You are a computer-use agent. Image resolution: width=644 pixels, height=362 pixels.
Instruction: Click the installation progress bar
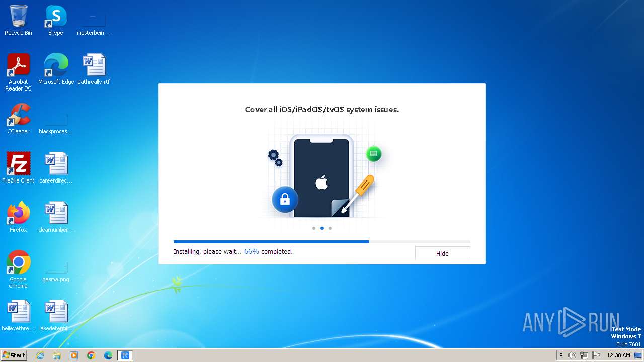click(322, 242)
